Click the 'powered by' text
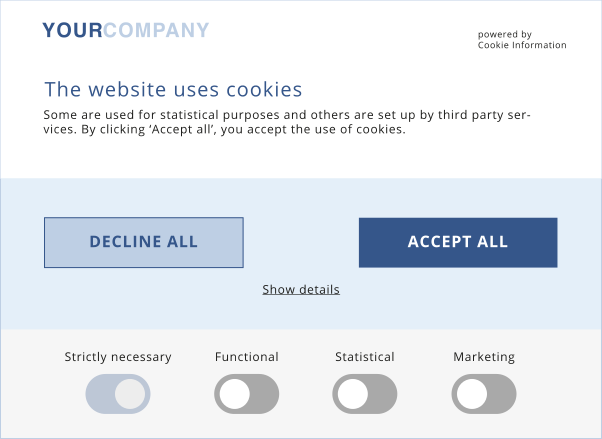Image resolution: width=602 pixels, height=439 pixels. [505, 35]
